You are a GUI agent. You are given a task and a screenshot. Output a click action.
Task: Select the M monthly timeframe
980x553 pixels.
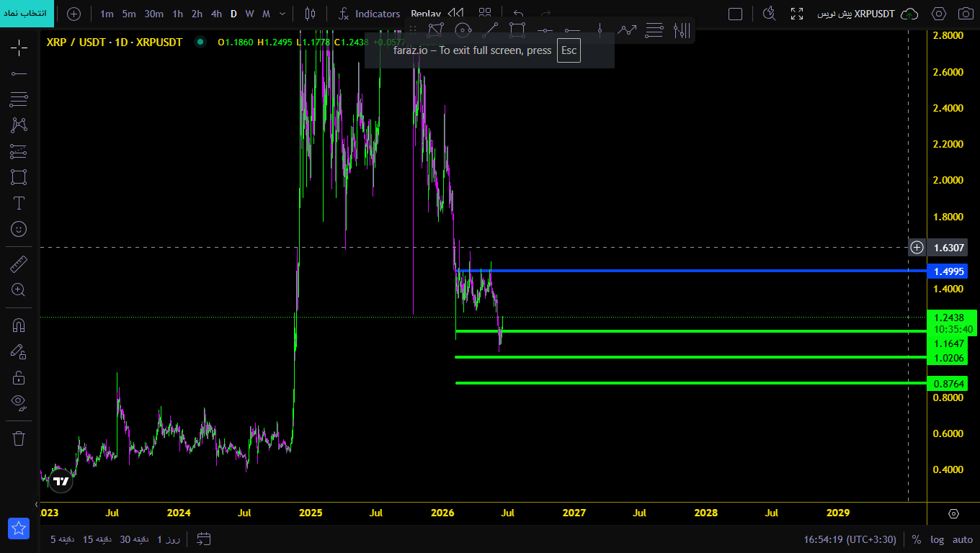coord(266,14)
